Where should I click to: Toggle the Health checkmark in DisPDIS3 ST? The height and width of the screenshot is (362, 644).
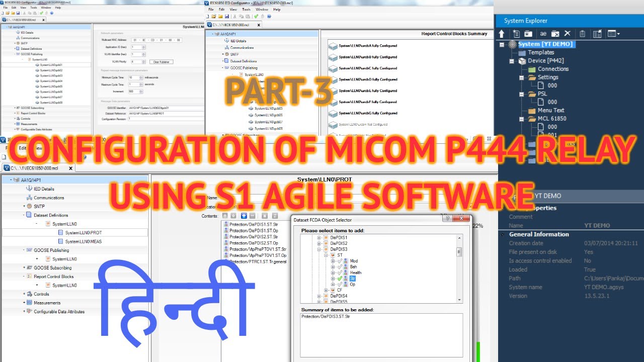340,273
